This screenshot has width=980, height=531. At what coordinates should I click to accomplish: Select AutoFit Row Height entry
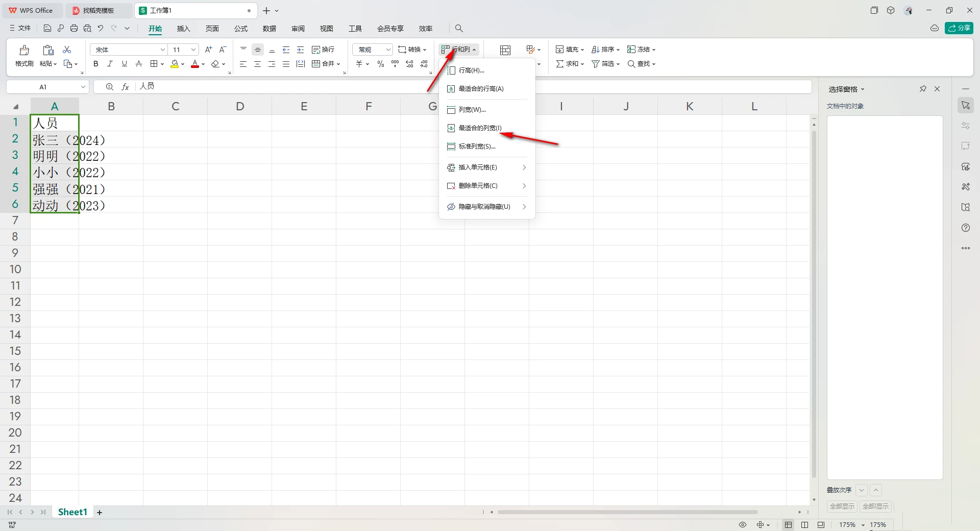tap(487, 89)
